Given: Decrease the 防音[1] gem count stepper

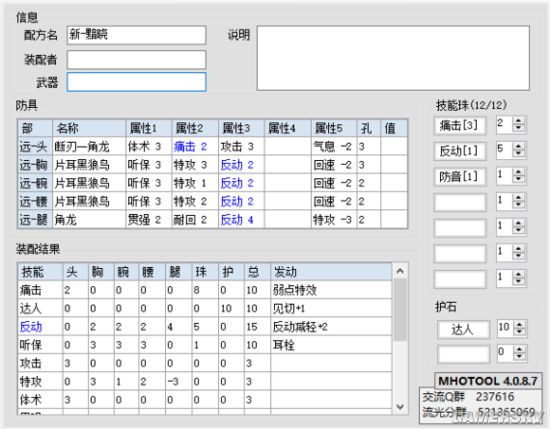Looking at the screenshot, I should coord(518,180).
